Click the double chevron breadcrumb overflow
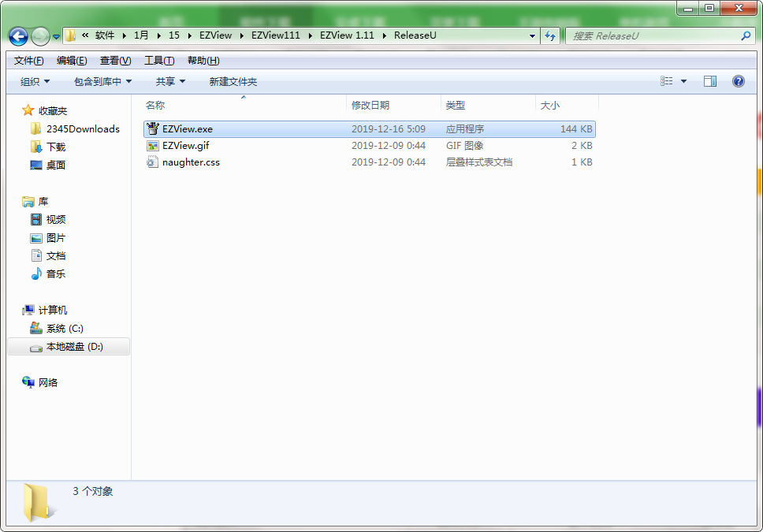The width and height of the screenshot is (763, 532). click(x=85, y=35)
